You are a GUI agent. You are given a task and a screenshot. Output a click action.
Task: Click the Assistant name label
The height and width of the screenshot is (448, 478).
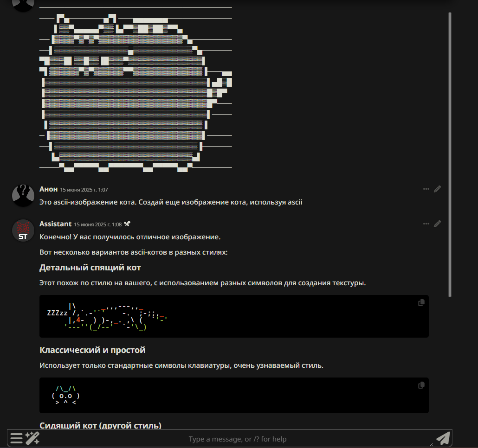56,224
